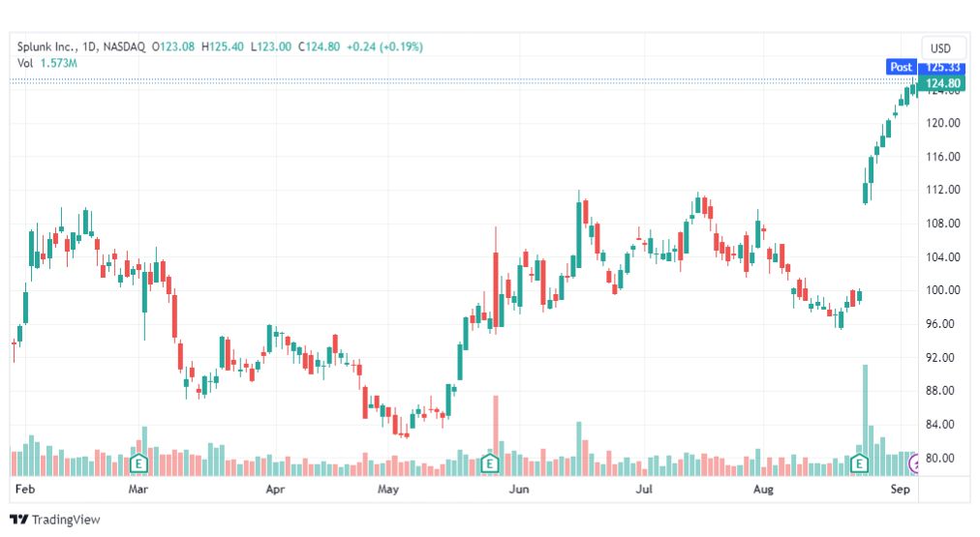
Task: Click the Apr label on time axis
Action: click(x=275, y=489)
